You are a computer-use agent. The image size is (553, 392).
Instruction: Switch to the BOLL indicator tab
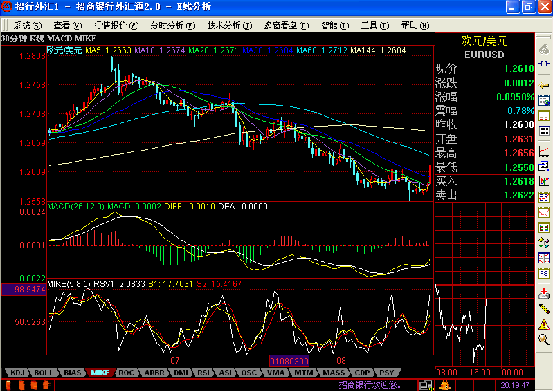44,373
